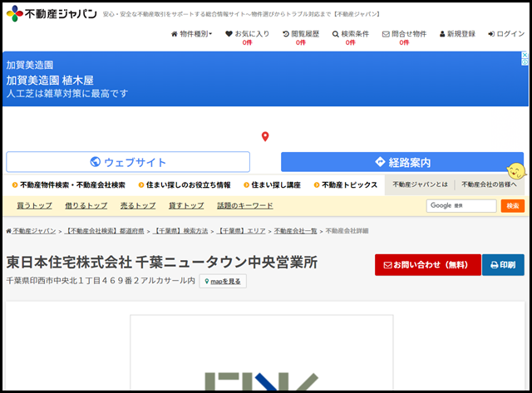Click the ウェブサイト button
Image resolution: width=532 pixels, height=393 pixels.
pos(128,162)
